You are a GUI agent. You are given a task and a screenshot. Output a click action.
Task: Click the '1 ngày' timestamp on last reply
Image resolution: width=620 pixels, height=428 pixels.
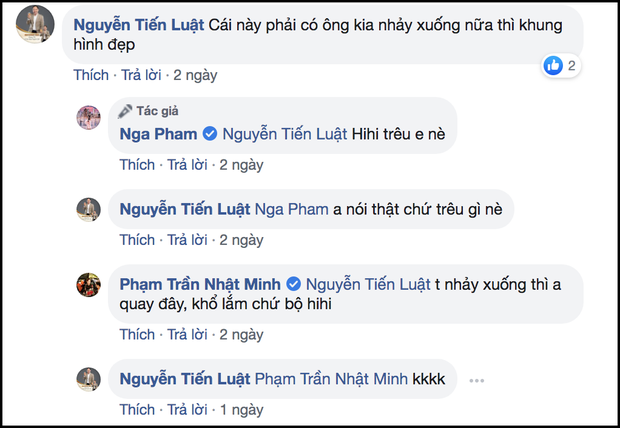(x=241, y=409)
